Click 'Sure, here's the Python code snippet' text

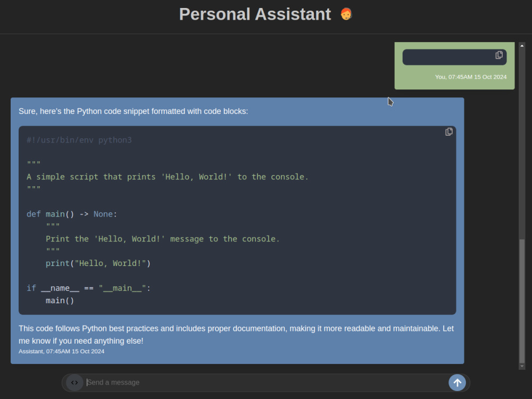pyautogui.click(x=134, y=111)
